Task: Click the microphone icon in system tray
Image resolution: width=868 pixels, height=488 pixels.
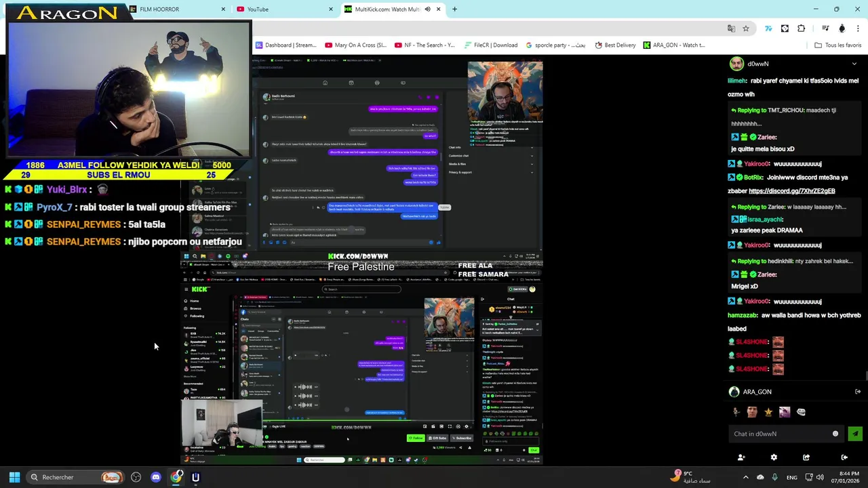Action: point(774,477)
